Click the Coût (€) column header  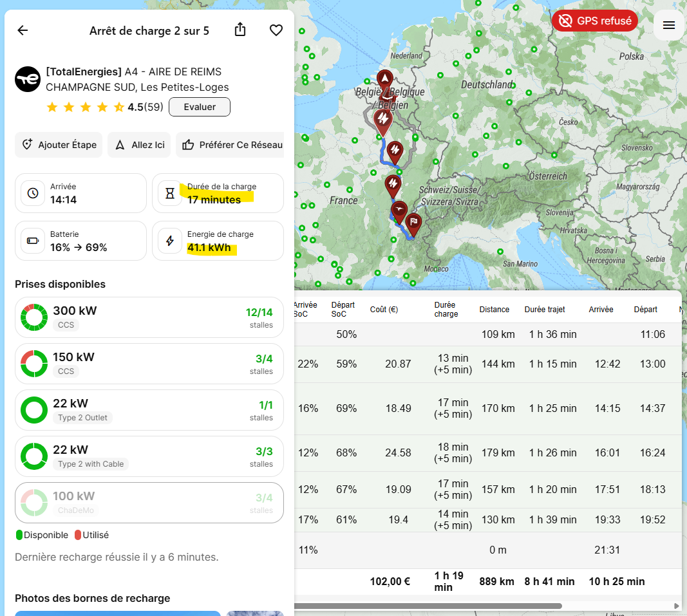384,310
